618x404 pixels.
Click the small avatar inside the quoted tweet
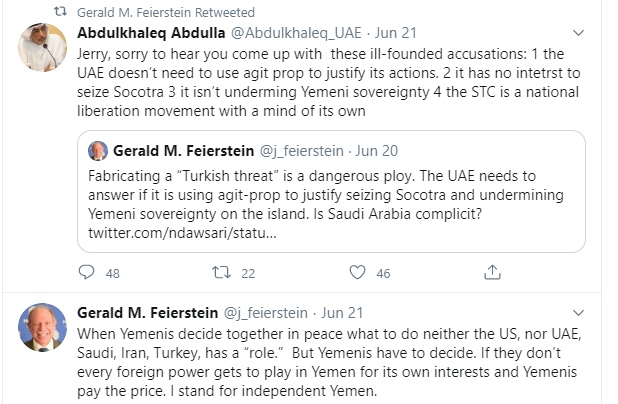pyautogui.click(x=98, y=152)
